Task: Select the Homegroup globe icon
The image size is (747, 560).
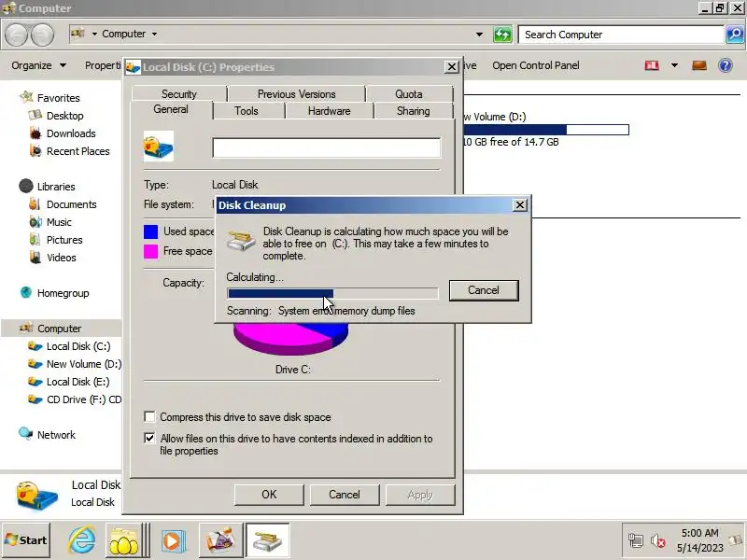Action: [x=26, y=292]
